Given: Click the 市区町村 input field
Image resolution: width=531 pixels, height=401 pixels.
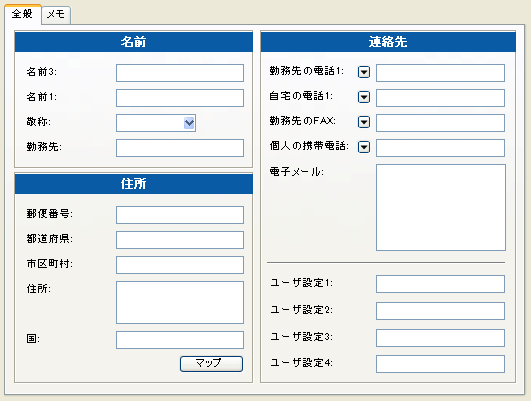Looking at the screenshot, I should coord(180,265).
